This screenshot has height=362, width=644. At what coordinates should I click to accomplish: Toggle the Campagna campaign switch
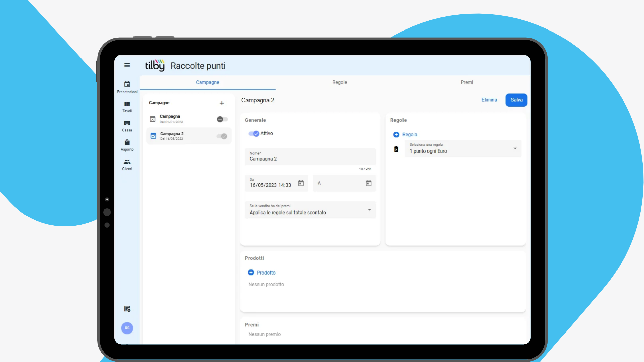click(x=222, y=119)
